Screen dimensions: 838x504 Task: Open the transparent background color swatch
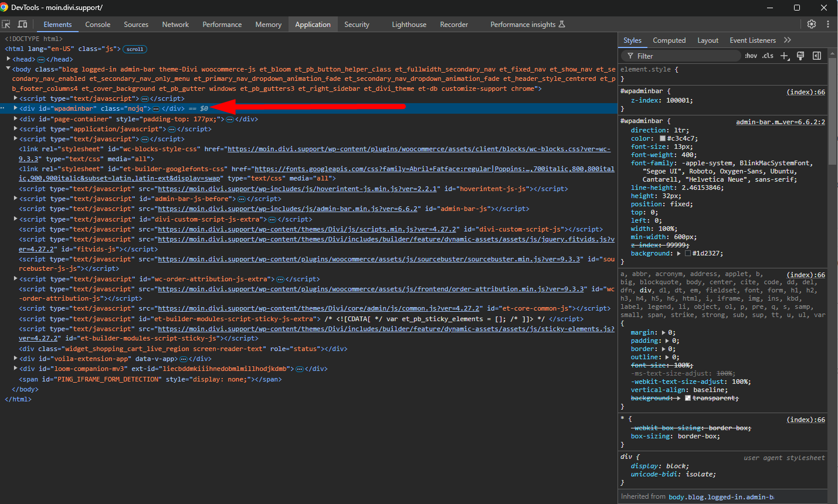(x=688, y=398)
